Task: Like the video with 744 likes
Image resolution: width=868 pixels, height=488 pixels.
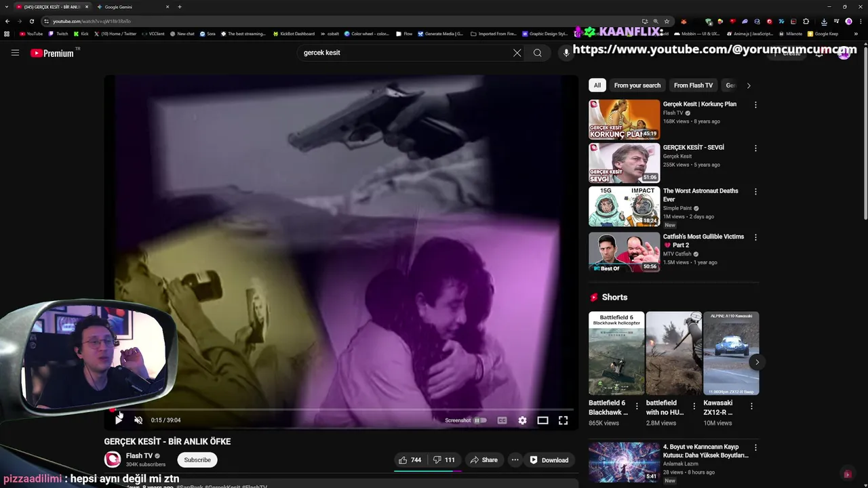Action: pyautogui.click(x=410, y=460)
